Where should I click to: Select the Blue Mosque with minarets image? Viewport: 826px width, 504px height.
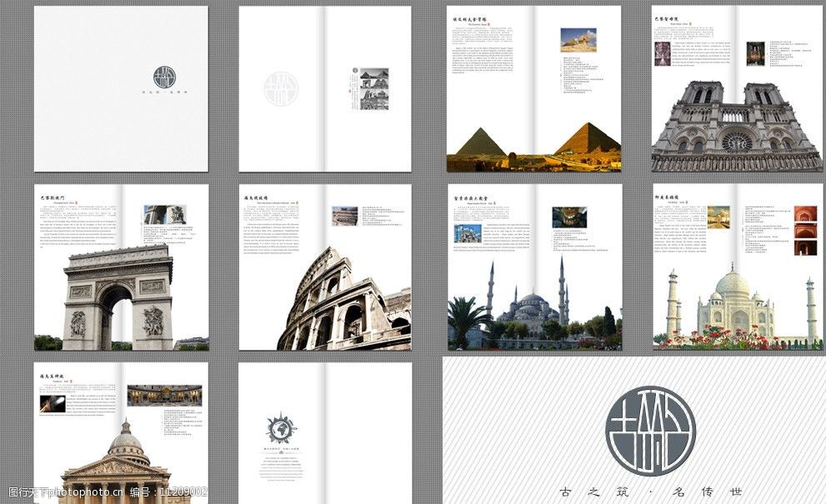click(533, 308)
